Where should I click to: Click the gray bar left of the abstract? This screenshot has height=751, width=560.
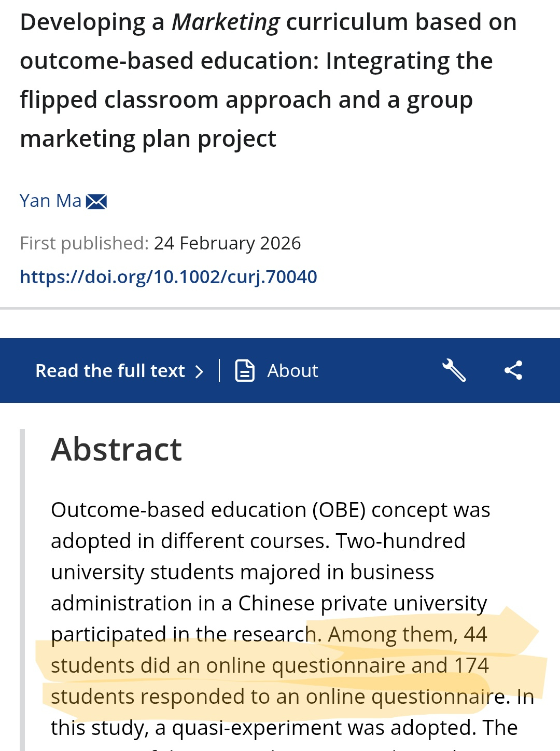22,586
